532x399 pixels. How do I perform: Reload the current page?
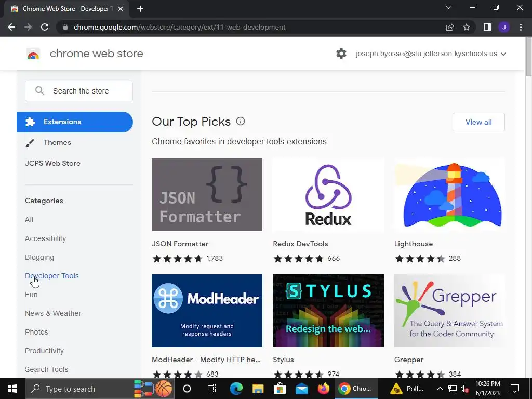coord(45,27)
